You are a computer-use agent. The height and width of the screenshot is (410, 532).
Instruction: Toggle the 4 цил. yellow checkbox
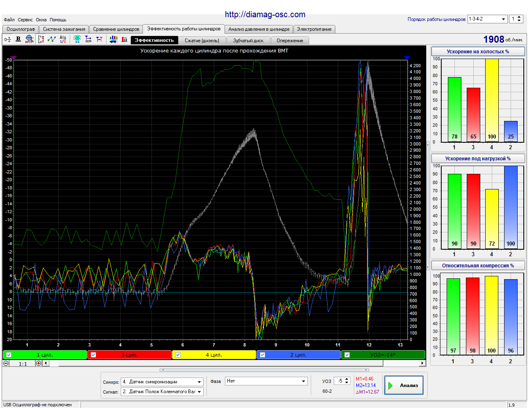pyautogui.click(x=178, y=355)
